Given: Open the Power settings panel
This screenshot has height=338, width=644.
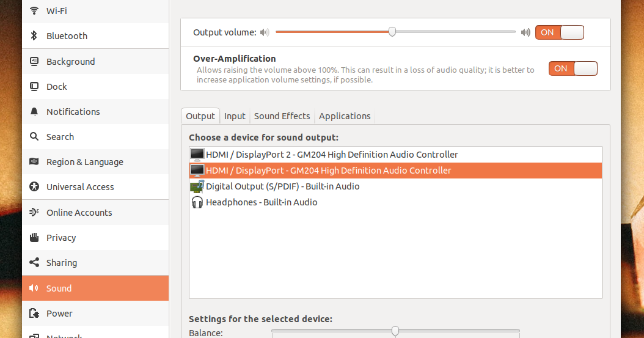Looking at the screenshot, I should 59,314.
